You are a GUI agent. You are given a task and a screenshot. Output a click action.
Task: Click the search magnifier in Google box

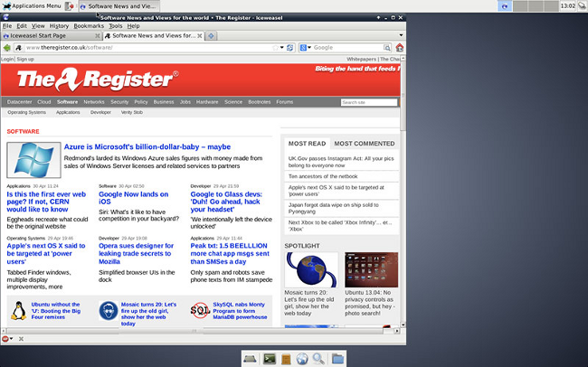(386, 48)
